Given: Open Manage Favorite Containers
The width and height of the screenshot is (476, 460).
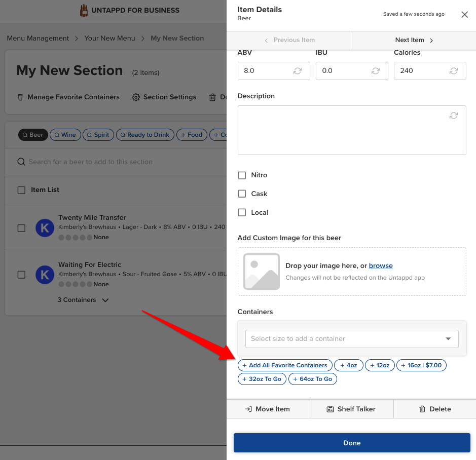Looking at the screenshot, I should point(68,97).
